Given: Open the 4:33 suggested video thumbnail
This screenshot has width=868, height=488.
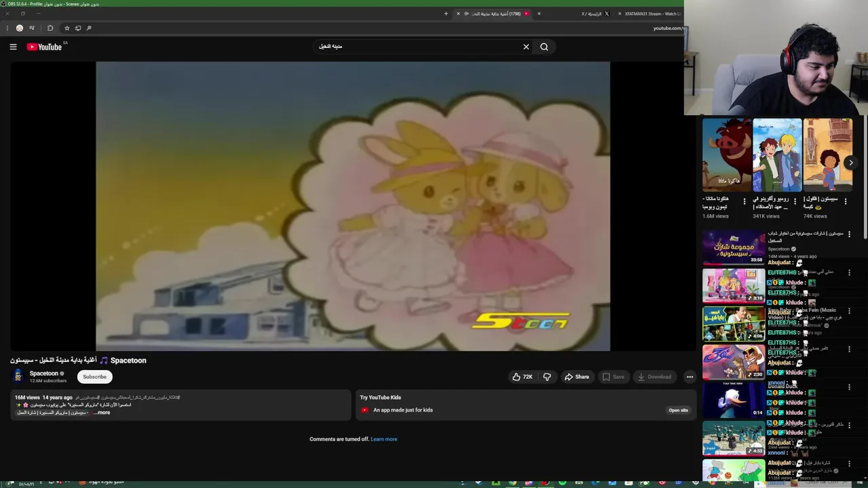Looking at the screenshot, I should [x=734, y=438].
